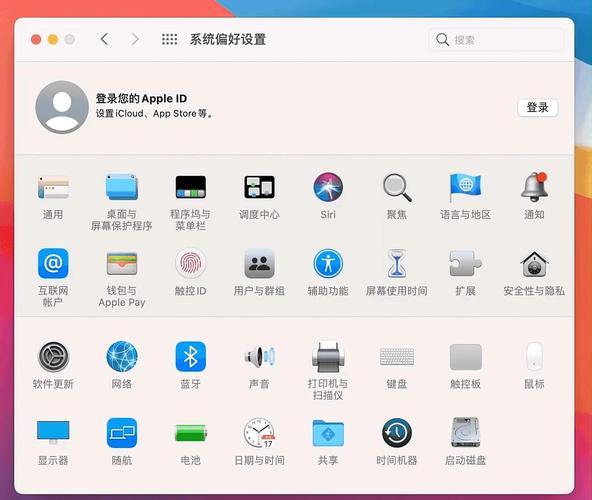The image size is (592, 500).
Task: Open 钱包与 Apple Pay preferences
Action: [x=122, y=263]
